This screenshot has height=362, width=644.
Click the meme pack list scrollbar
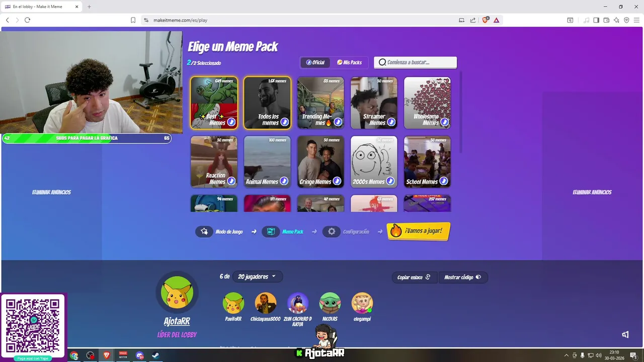click(461, 113)
